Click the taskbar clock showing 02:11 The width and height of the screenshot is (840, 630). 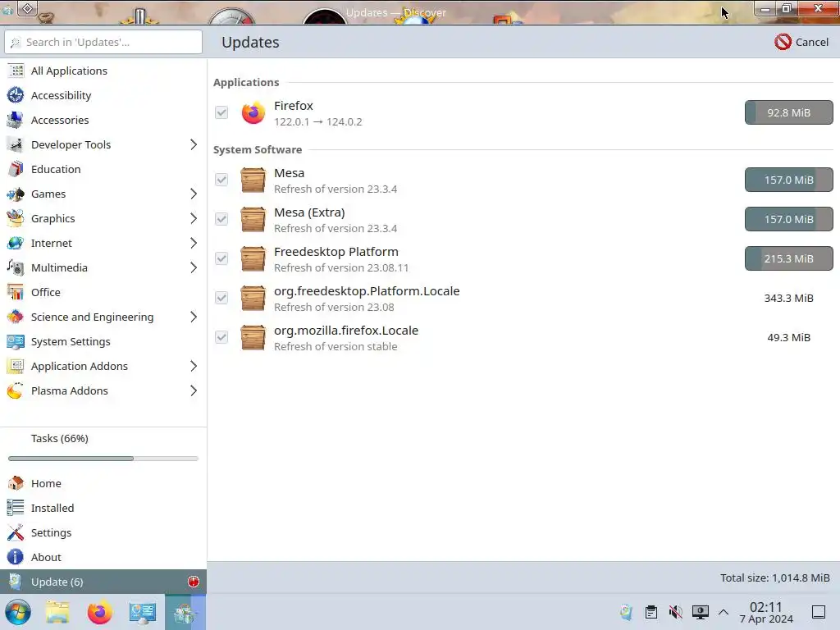(766, 612)
